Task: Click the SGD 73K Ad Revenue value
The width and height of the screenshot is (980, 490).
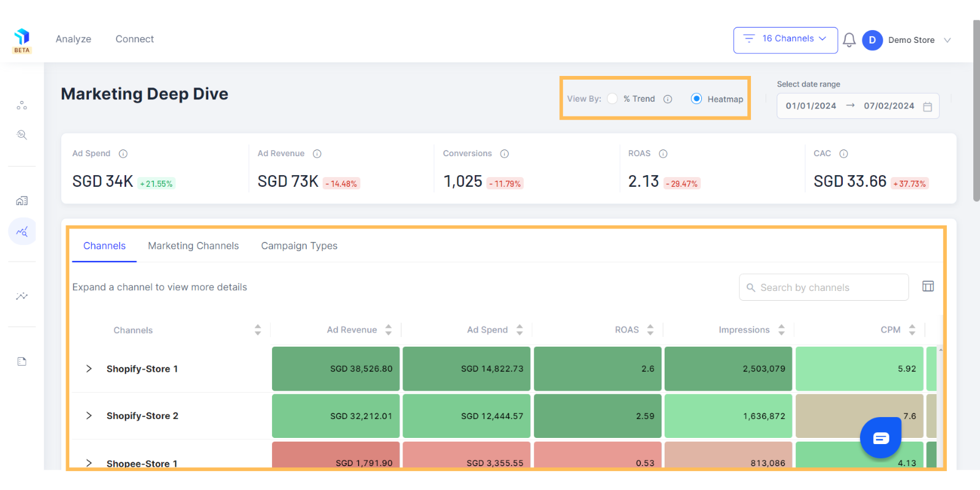Action: [x=288, y=181]
